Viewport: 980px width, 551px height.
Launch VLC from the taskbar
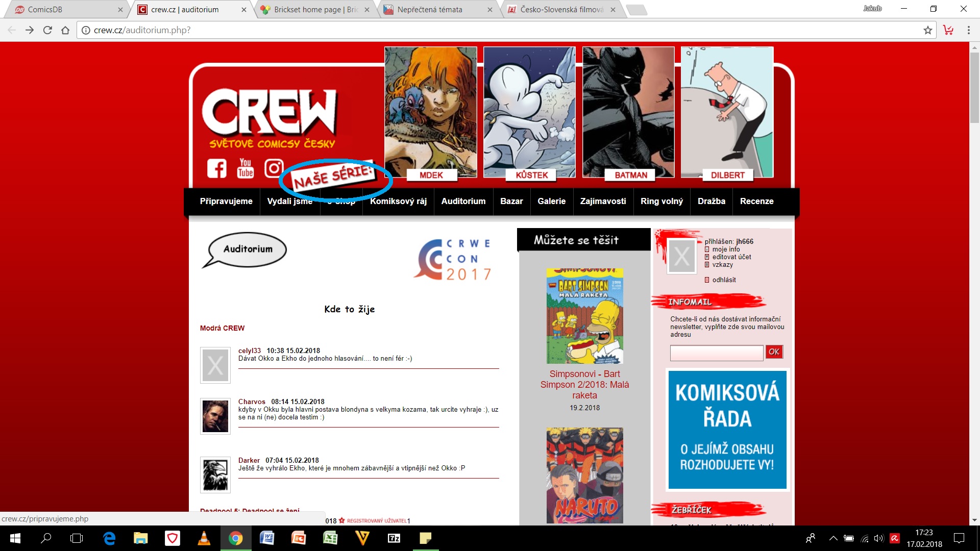click(204, 538)
